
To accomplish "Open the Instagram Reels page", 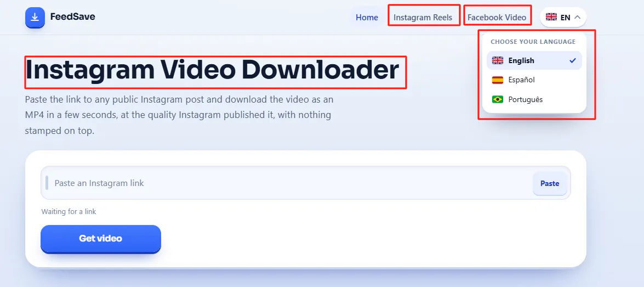I will pyautogui.click(x=423, y=17).
